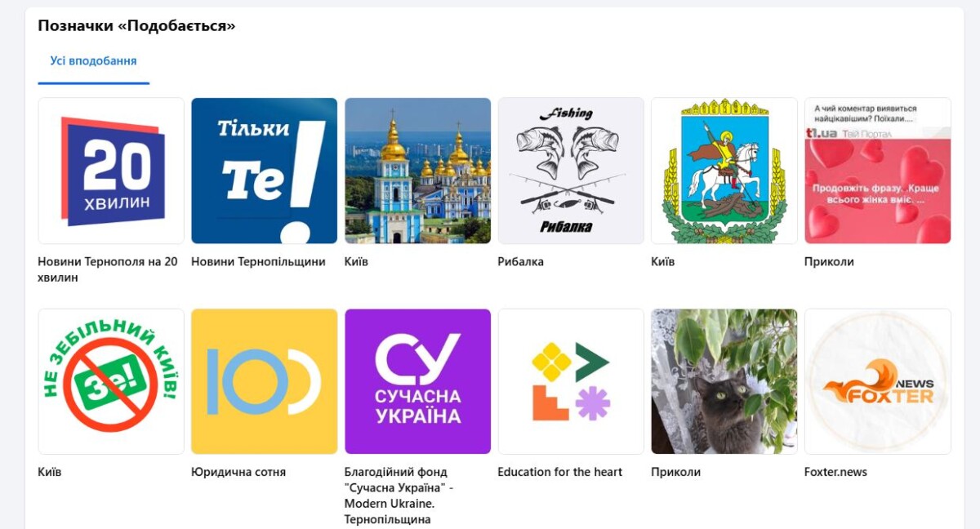Open the Fishing Рибалка page image
980x529 pixels.
click(x=571, y=171)
